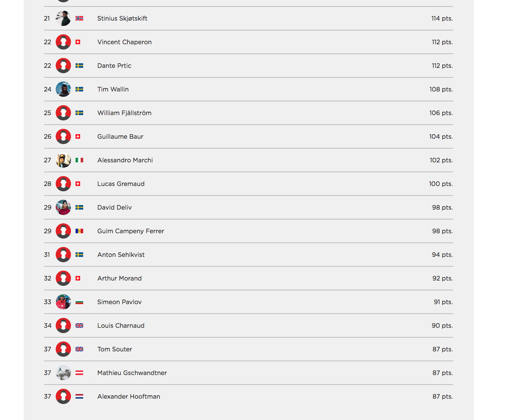Screen dimensions: 512x420
Task: Click Vincent Chaperon's default avatar icon
Action: coord(63,42)
